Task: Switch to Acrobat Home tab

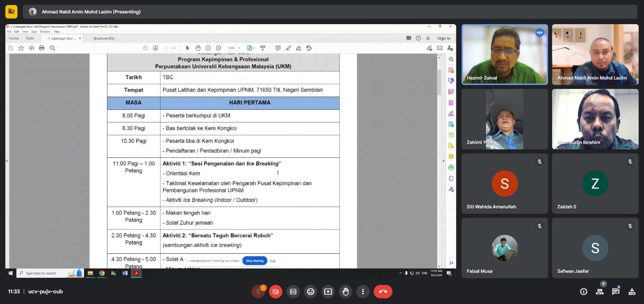Action: pyautogui.click(x=14, y=38)
